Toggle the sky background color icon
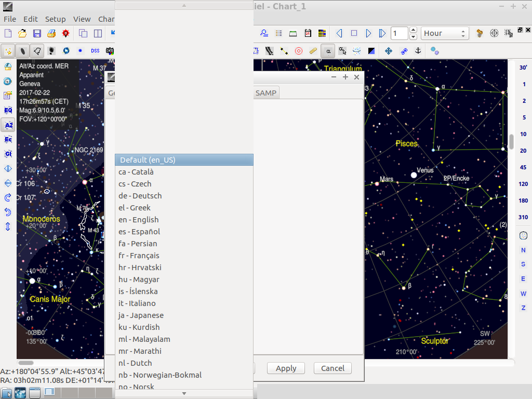This screenshot has width=532, height=399. click(x=371, y=51)
